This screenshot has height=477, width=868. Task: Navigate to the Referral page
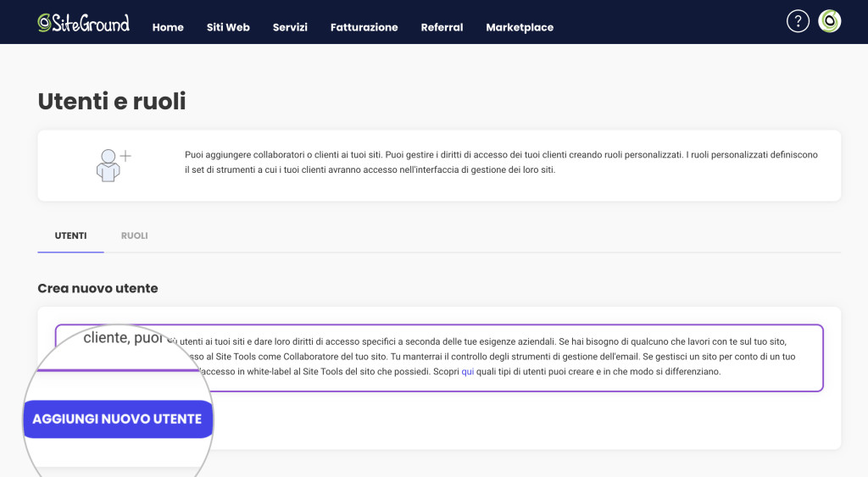click(442, 27)
